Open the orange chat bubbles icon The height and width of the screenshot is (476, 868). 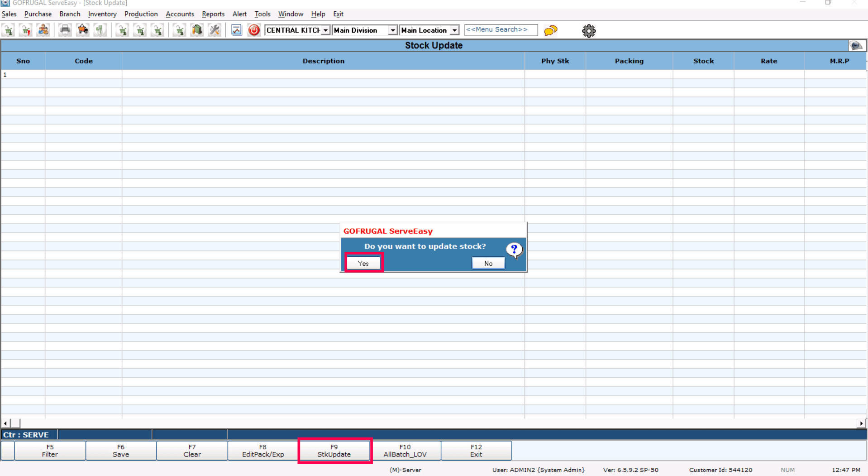pyautogui.click(x=550, y=30)
